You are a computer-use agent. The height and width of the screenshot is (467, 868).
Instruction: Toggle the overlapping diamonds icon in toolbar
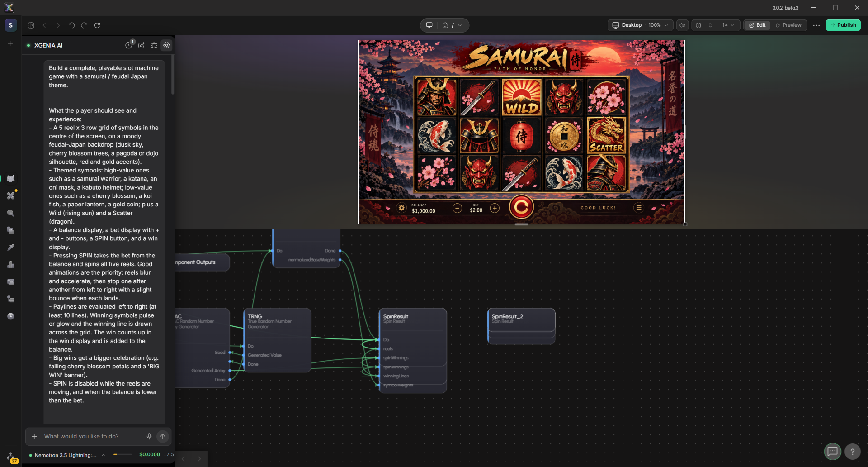point(683,25)
